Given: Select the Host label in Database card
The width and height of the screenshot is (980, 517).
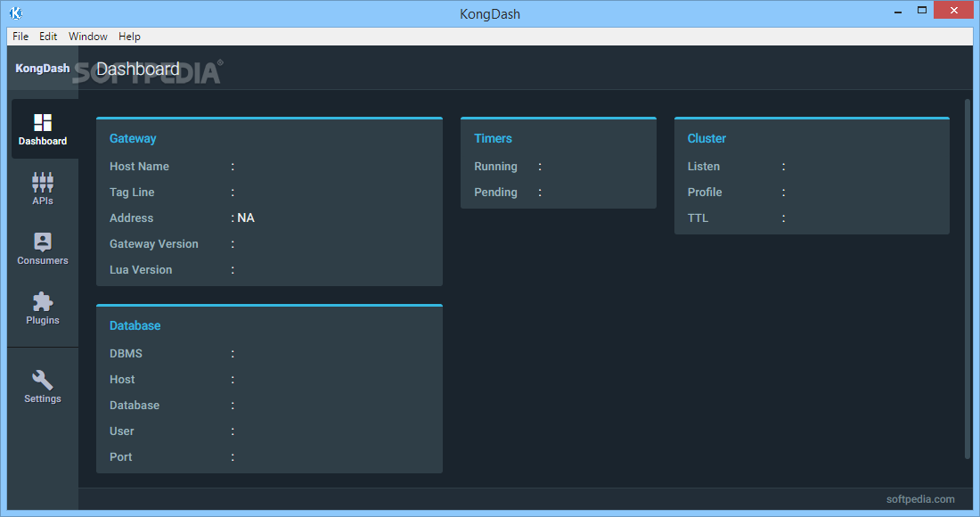Looking at the screenshot, I should tap(122, 380).
